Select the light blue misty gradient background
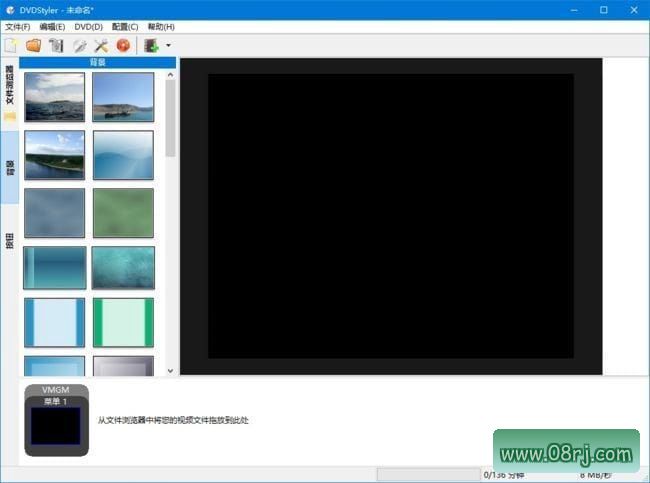 [x=123, y=155]
